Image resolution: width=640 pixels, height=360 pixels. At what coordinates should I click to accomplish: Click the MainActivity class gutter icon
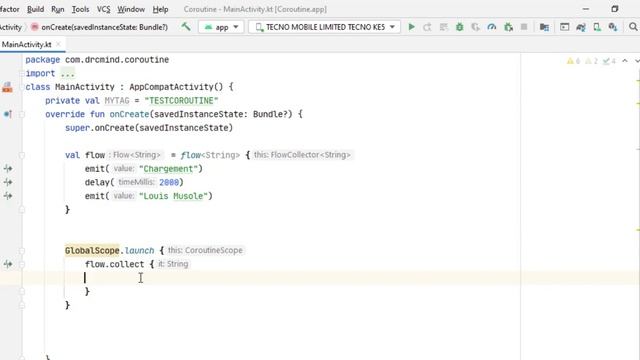pyautogui.click(x=7, y=87)
